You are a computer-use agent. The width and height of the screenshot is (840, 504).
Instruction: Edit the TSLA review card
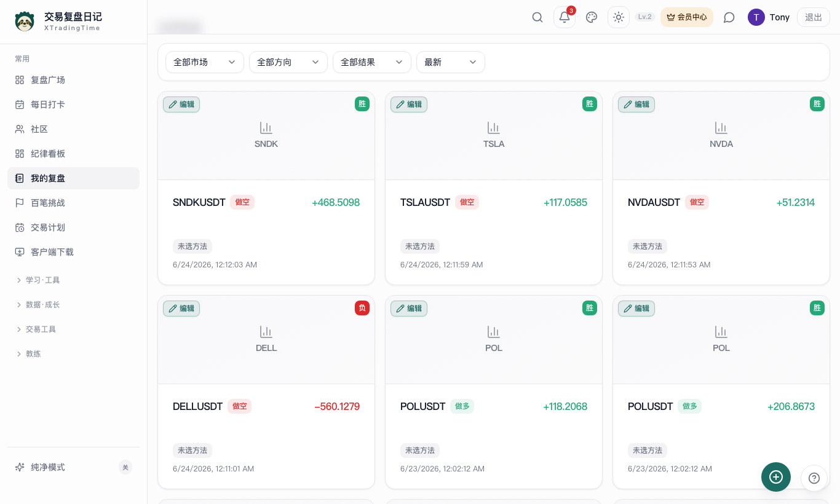(409, 104)
